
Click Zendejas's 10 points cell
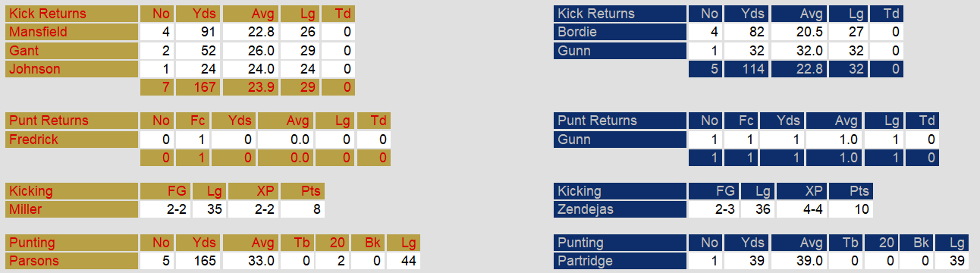[x=851, y=209]
